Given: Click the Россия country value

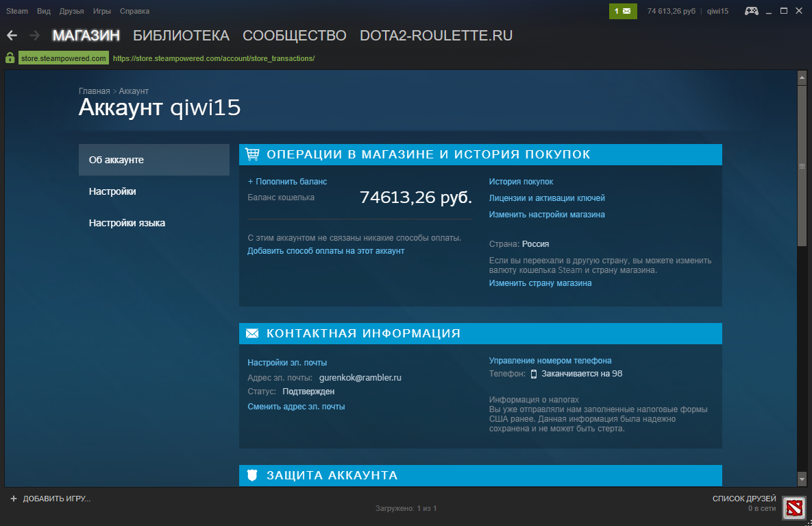Looking at the screenshot, I should point(535,243).
